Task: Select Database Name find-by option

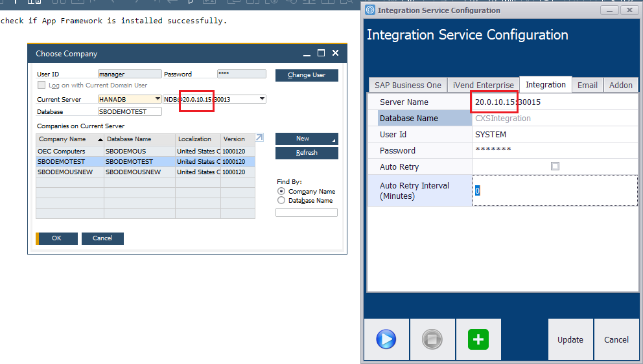Action: (x=281, y=200)
